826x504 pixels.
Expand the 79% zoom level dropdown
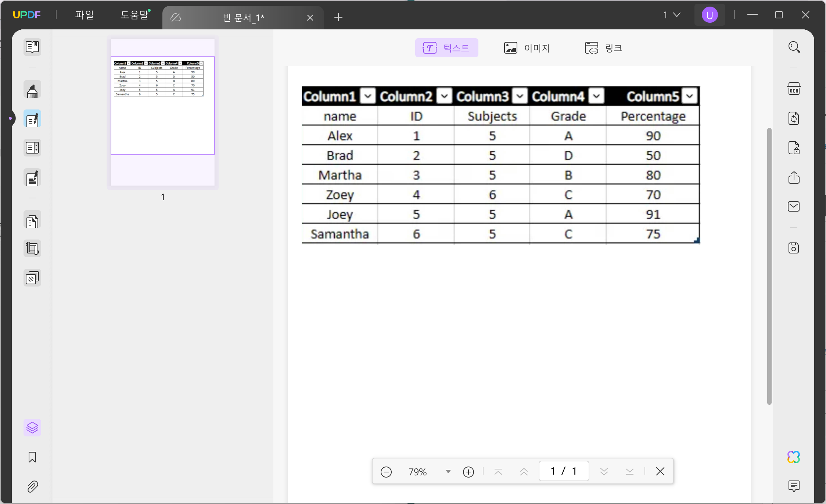pyautogui.click(x=448, y=471)
